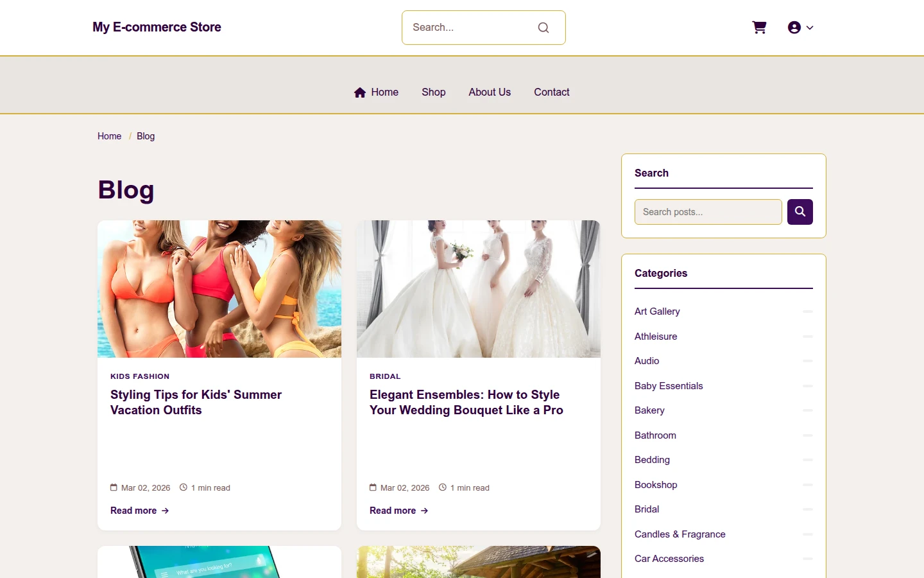Image resolution: width=924 pixels, height=578 pixels.
Task: Click the calendar icon on Kids' Summer post
Action: [x=114, y=487]
